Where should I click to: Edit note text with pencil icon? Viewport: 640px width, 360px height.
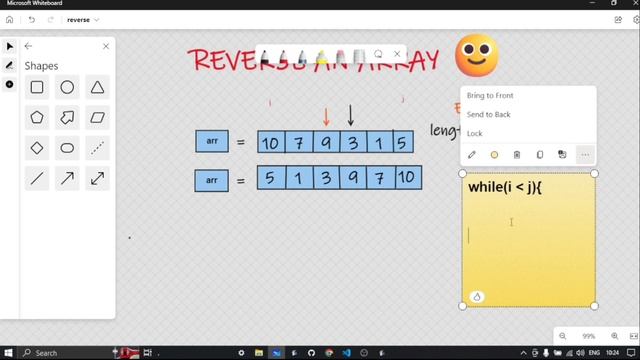pyautogui.click(x=472, y=155)
